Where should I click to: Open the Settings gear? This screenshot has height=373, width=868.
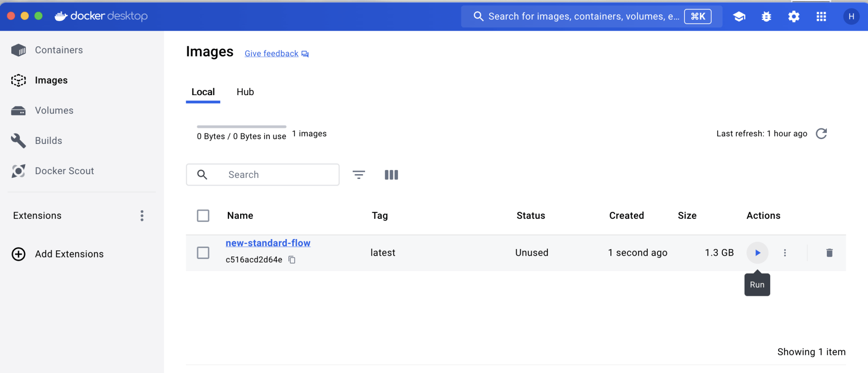pyautogui.click(x=794, y=17)
